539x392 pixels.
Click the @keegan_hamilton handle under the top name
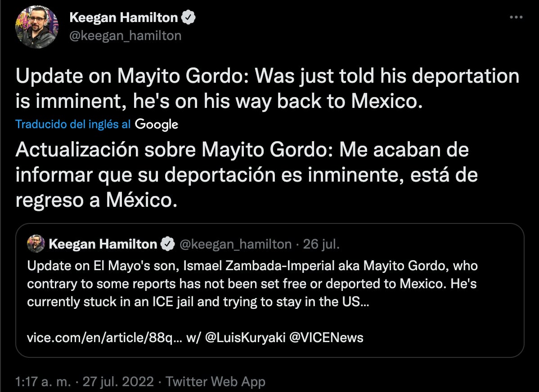point(125,36)
